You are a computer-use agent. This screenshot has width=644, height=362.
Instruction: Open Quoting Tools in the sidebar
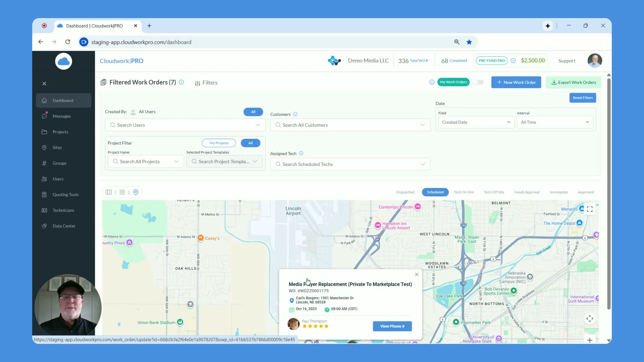click(63, 195)
